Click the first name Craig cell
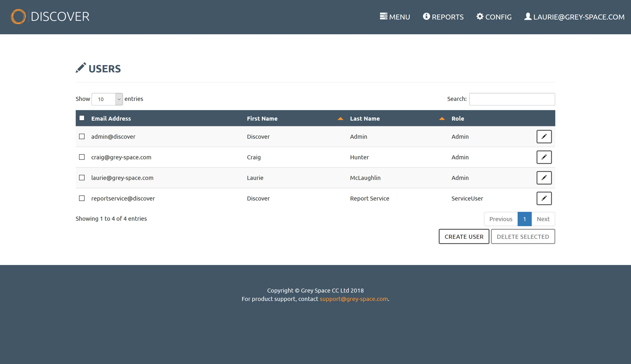 pos(254,157)
